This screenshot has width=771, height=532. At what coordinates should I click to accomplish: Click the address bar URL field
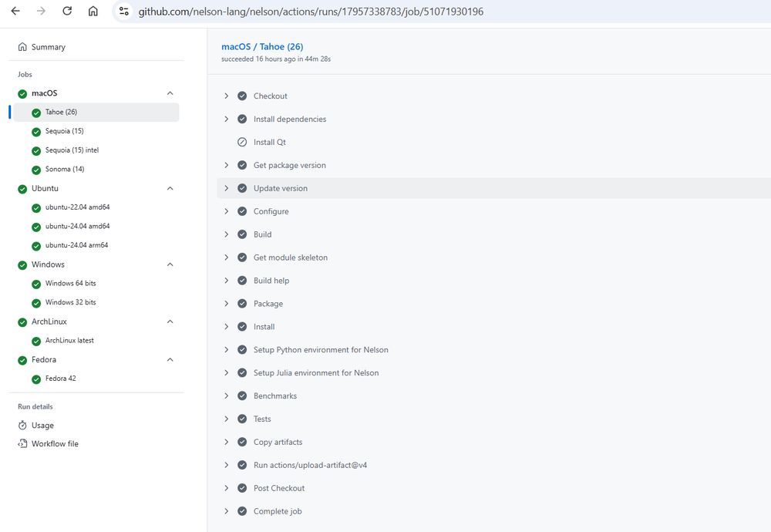tap(311, 12)
